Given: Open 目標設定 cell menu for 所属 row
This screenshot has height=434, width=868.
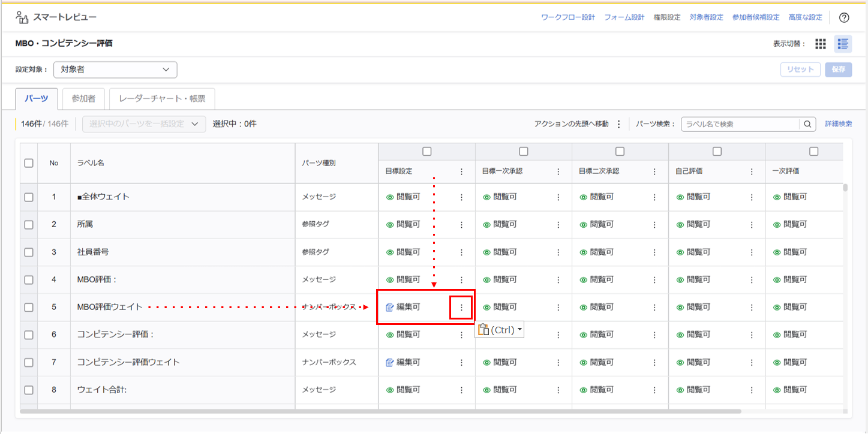Looking at the screenshot, I should [x=461, y=225].
